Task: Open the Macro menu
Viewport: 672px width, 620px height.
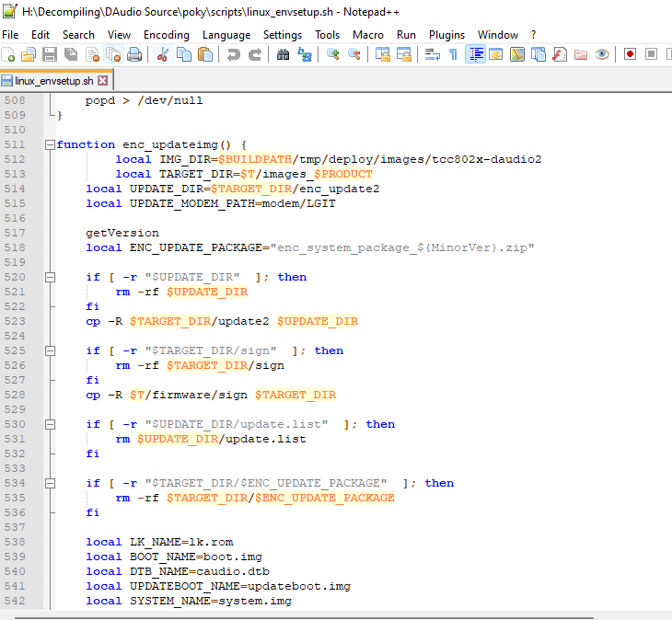Action: coord(368,35)
